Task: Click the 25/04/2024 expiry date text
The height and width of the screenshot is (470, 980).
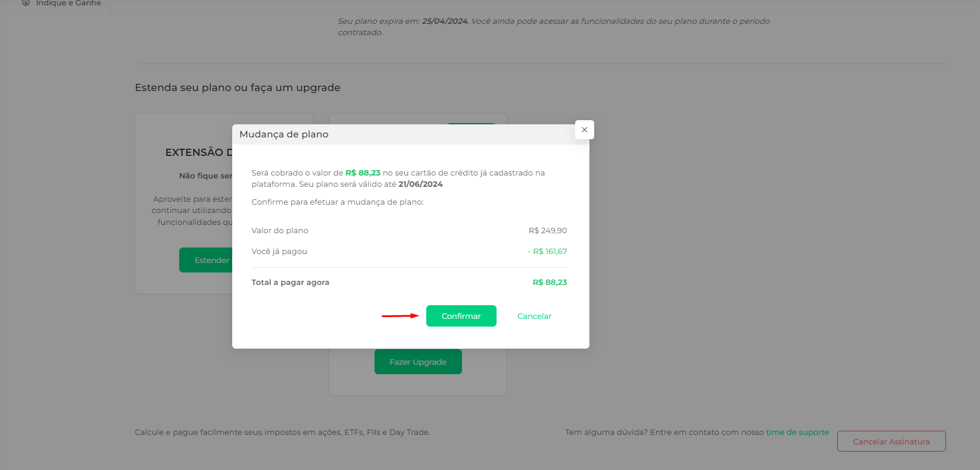Action: [x=445, y=21]
